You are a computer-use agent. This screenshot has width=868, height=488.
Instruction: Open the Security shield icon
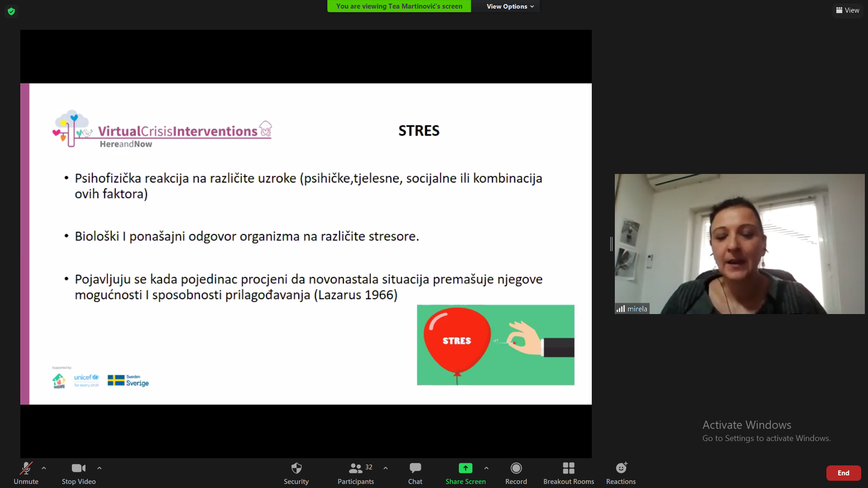coord(296,468)
